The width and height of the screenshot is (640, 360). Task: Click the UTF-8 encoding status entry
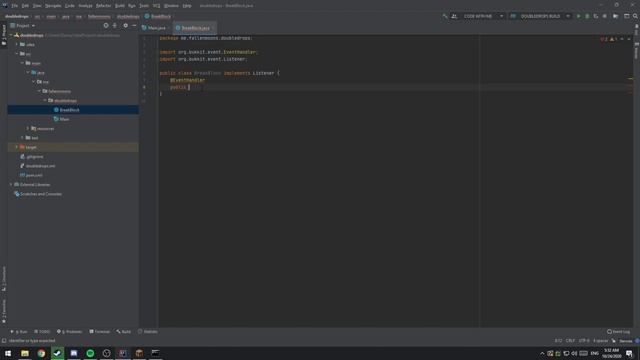[x=584, y=340]
